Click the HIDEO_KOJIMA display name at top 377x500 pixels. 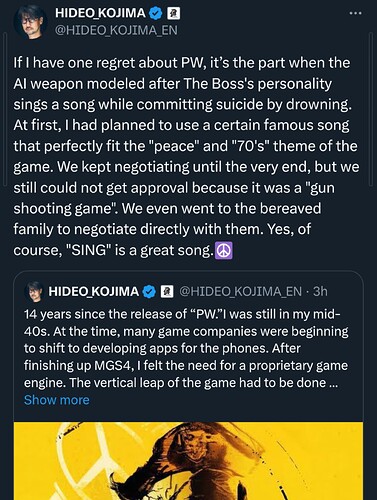(100, 13)
